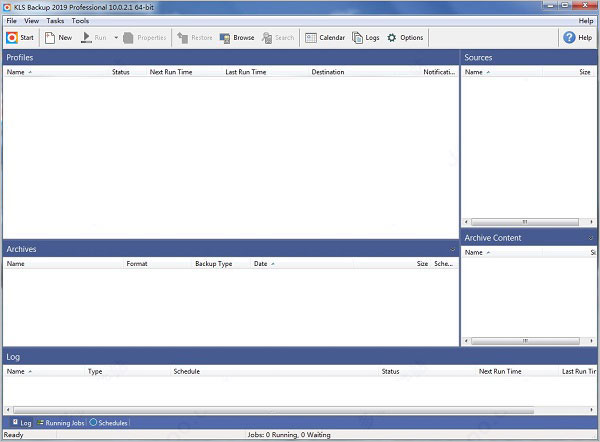Open the Calendar view icon
This screenshot has width=600, height=442.
(x=311, y=38)
